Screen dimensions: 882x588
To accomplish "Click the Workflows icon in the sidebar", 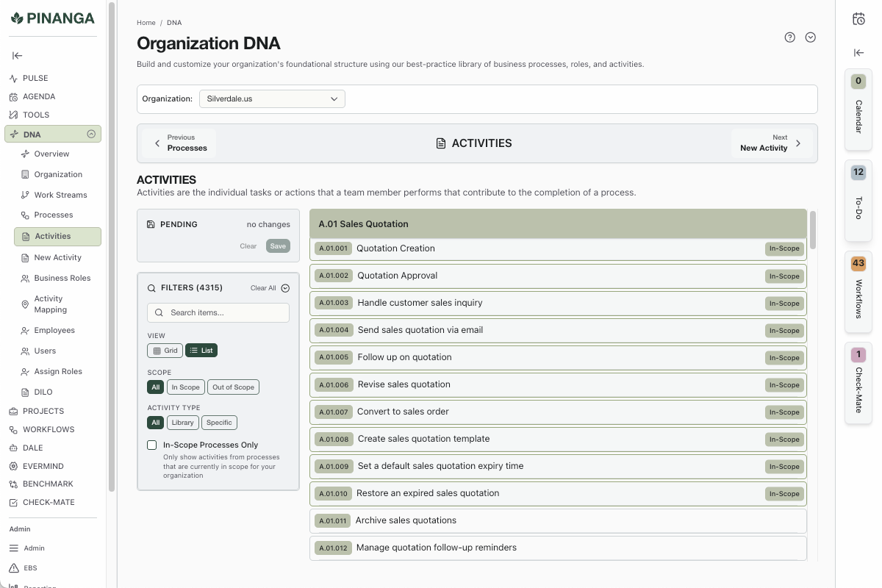I will click(x=13, y=430).
